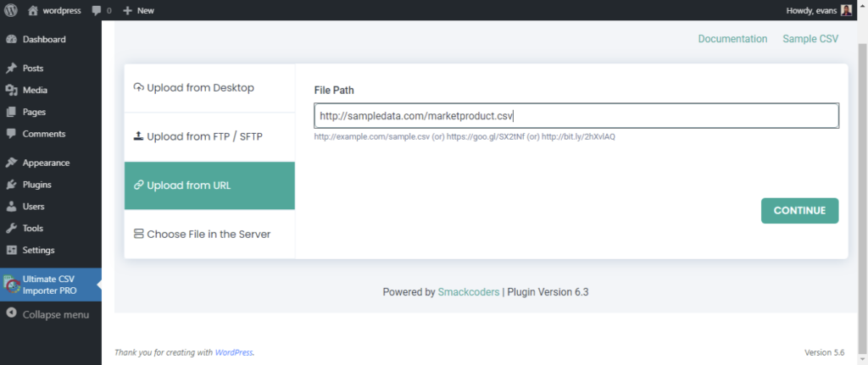Open the Users menu
The width and height of the screenshot is (868, 365).
(x=33, y=207)
